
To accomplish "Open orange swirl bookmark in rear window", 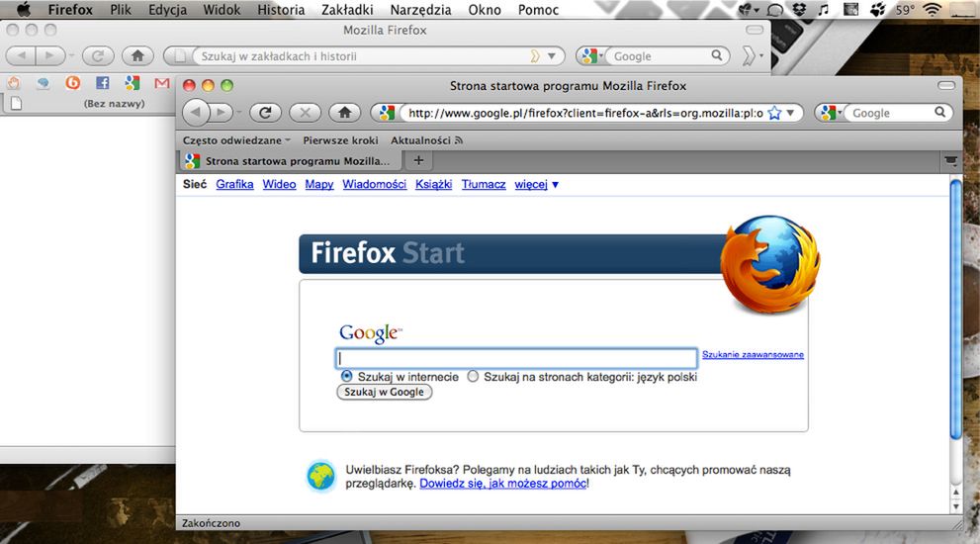I will point(72,82).
